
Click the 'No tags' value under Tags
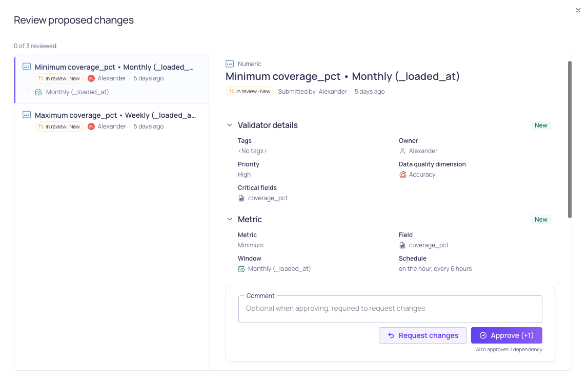[x=252, y=151]
